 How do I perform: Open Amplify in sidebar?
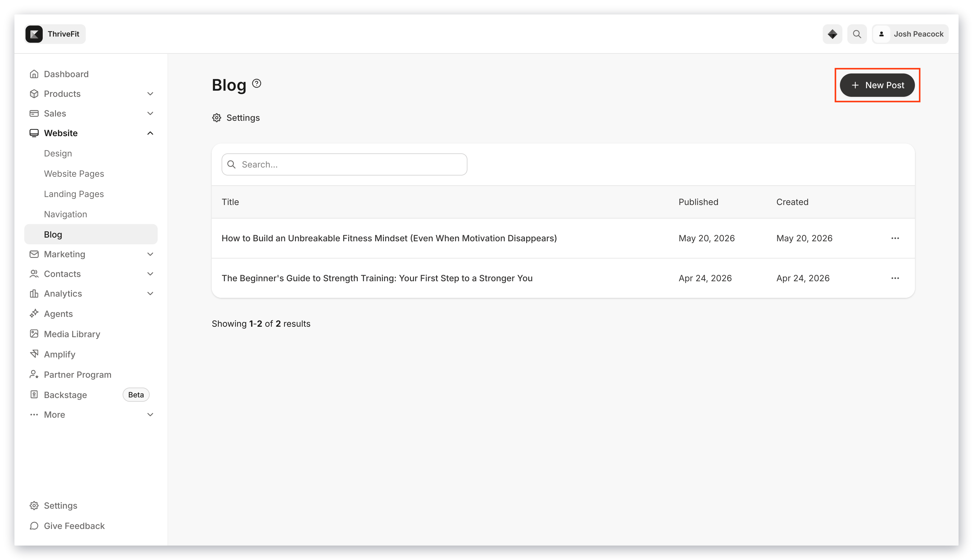pos(91,354)
